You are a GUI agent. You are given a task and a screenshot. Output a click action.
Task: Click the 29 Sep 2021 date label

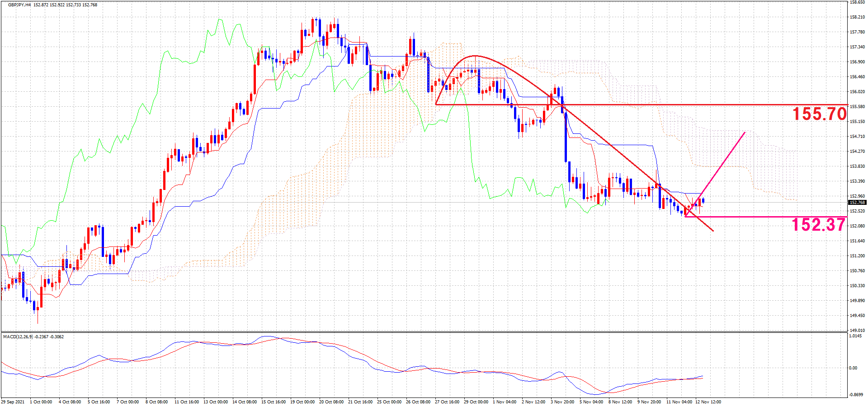[x=13, y=402]
